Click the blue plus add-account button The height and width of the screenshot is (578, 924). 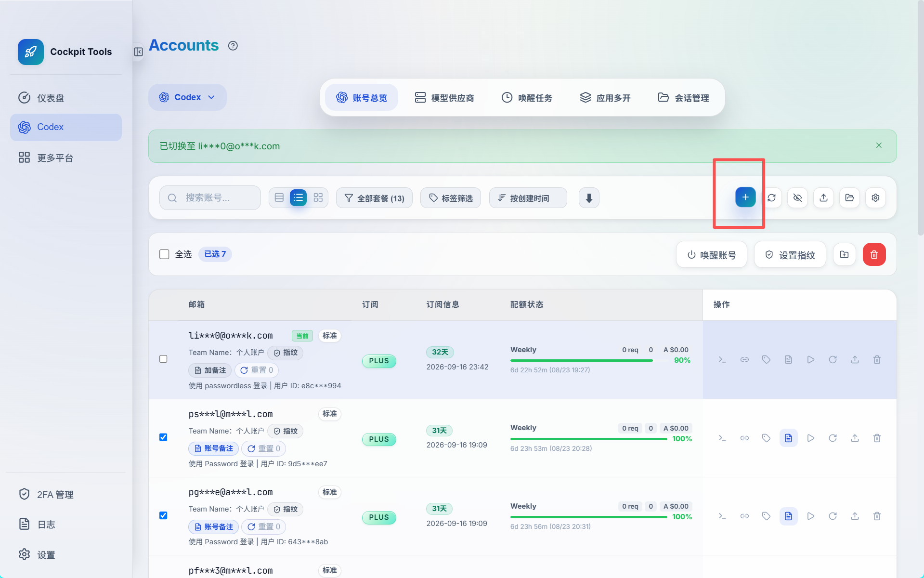pyautogui.click(x=745, y=197)
